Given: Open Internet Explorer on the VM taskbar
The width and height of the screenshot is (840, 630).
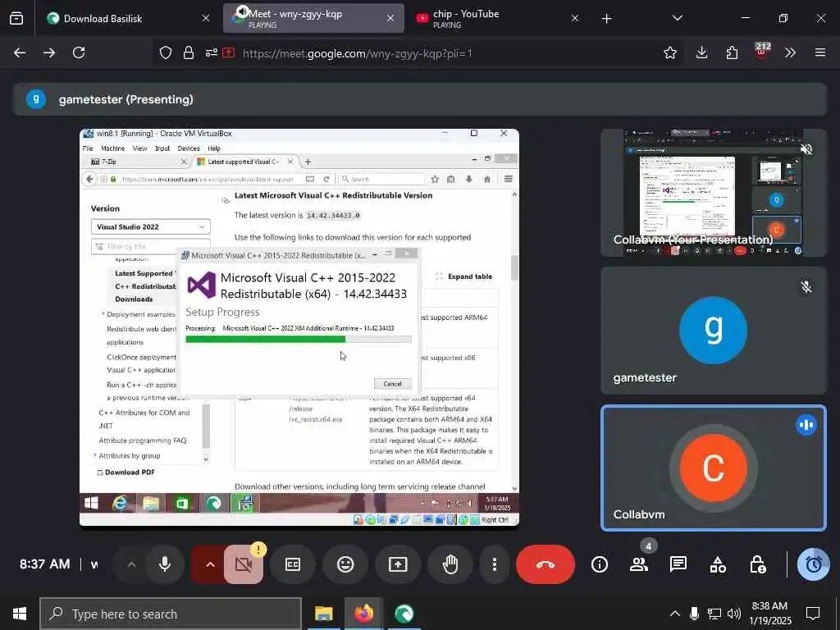Looking at the screenshot, I should pos(120,503).
